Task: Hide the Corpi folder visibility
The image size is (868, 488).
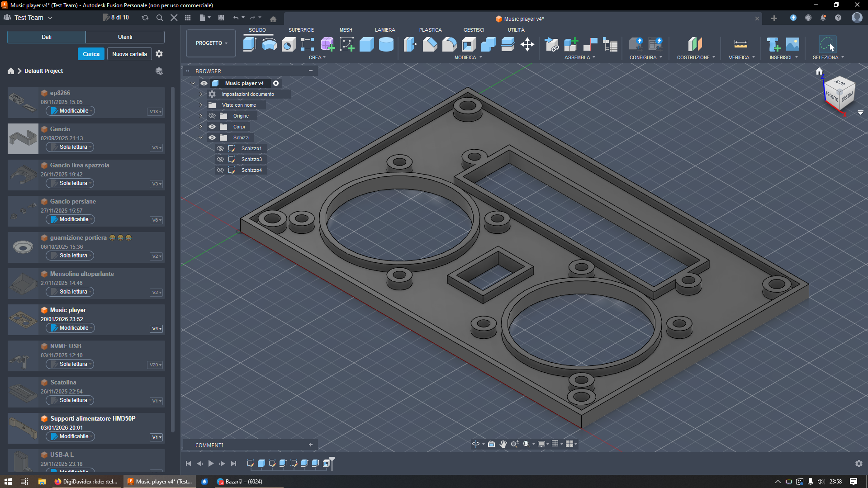Action: click(212, 127)
